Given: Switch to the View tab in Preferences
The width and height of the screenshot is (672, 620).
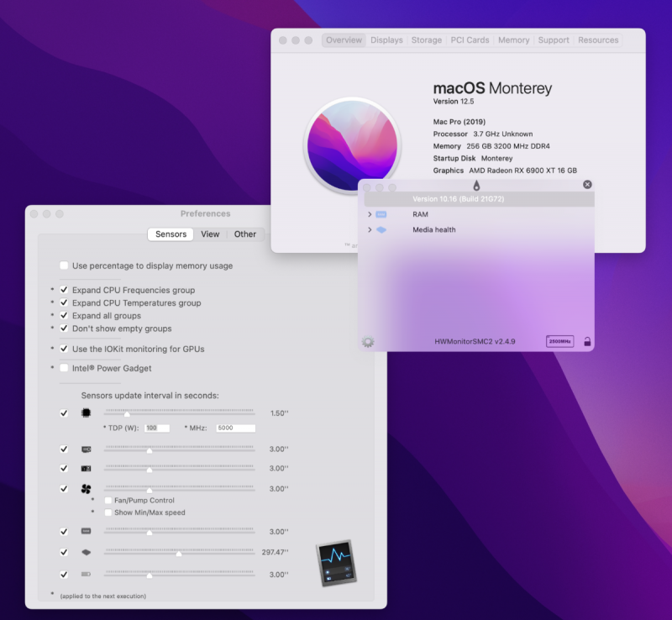Looking at the screenshot, I should pos(210,234).
